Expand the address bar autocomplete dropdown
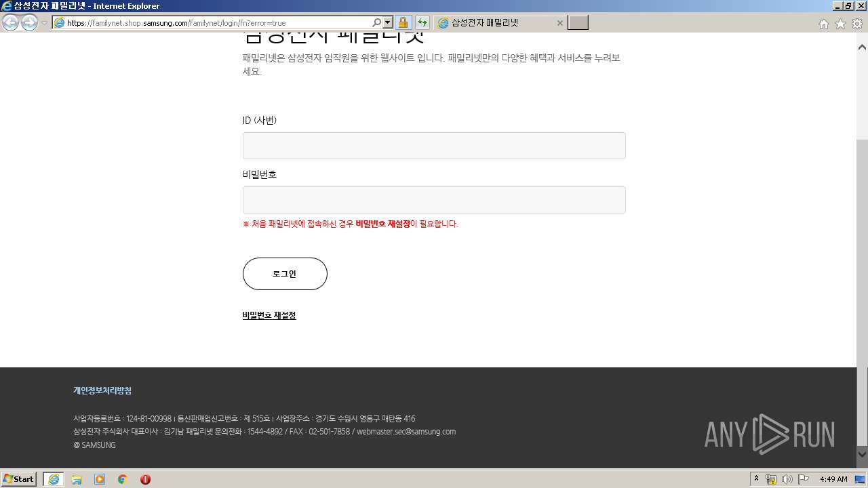 tap(388, 23)
